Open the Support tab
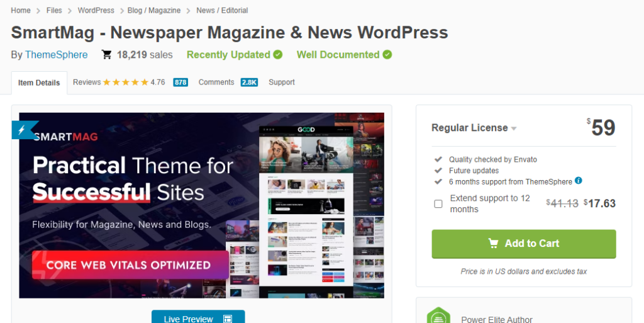The image size is (644, 323). click(x=282, y=82)
